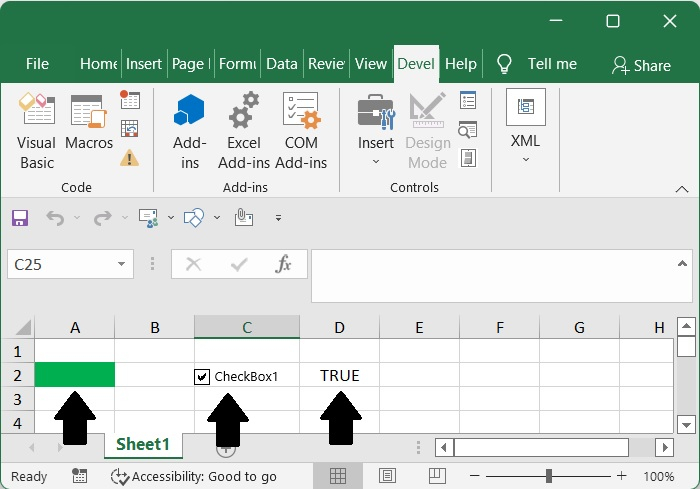The height and width of the screenshot is (489, 700).
Task: Open the Redo history dropdown
Action: point(125,217)
